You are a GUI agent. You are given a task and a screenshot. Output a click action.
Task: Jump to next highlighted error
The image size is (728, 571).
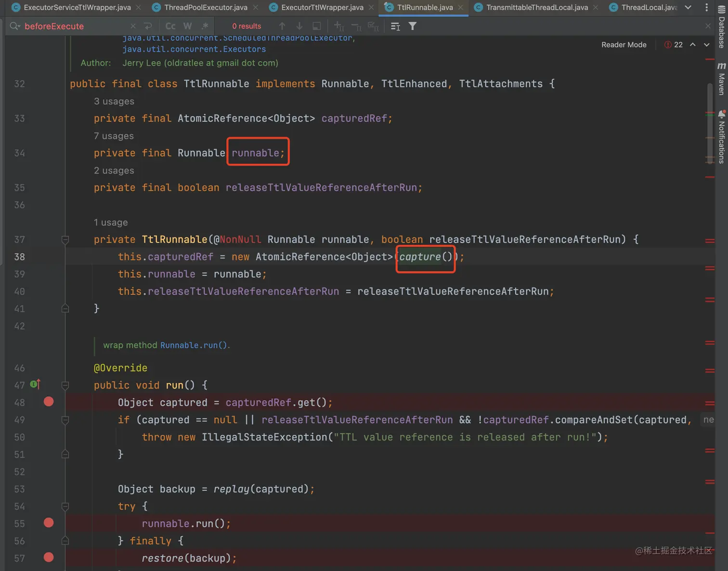[x=707, y=45]
